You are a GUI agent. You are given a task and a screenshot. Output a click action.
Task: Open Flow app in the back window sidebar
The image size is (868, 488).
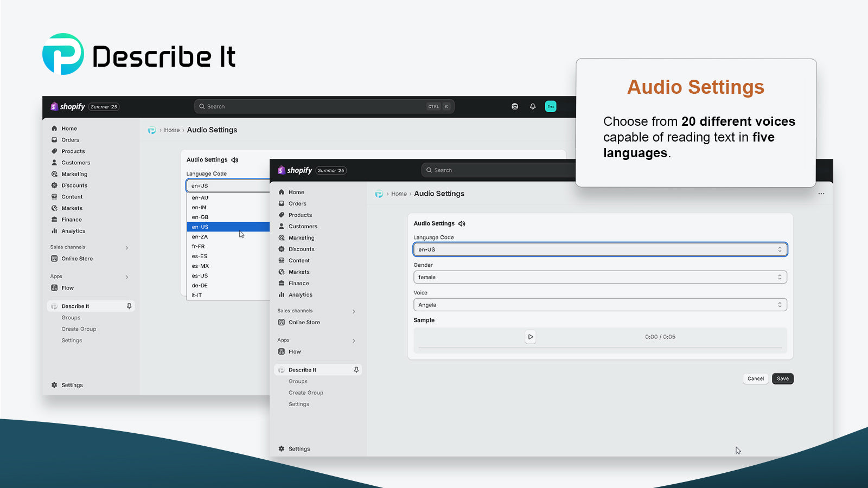(67, 288)
